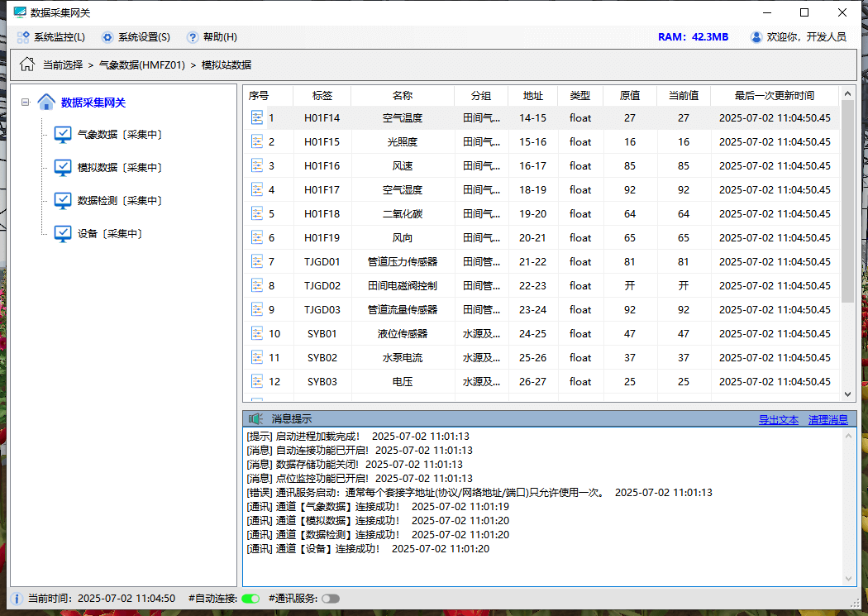Click the house icon beside 数据采集网关
868x616 pixels.
(46, 102)
